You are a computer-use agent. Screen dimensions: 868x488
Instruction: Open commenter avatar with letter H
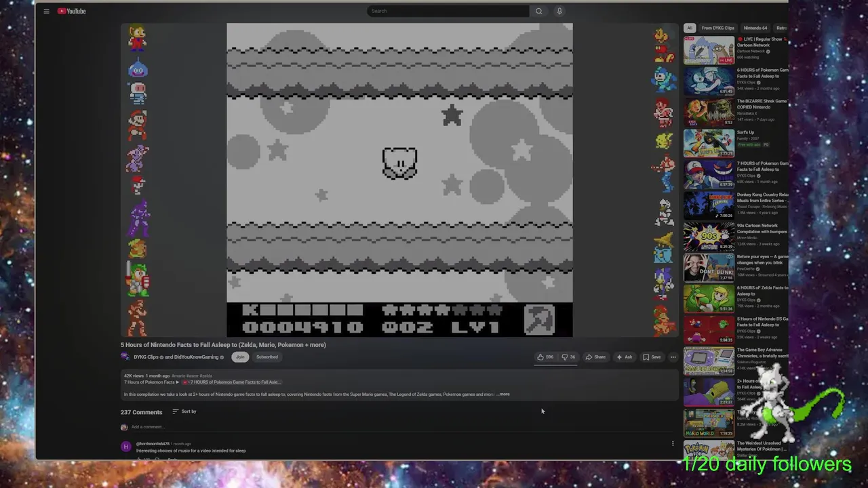125,447
